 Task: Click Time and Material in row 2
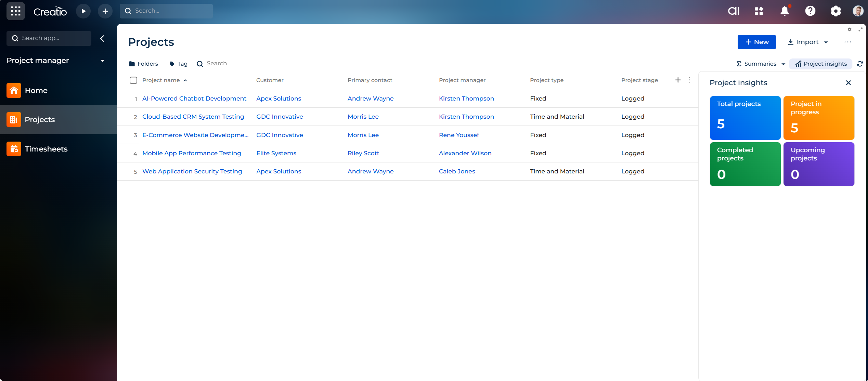[557, 117]
